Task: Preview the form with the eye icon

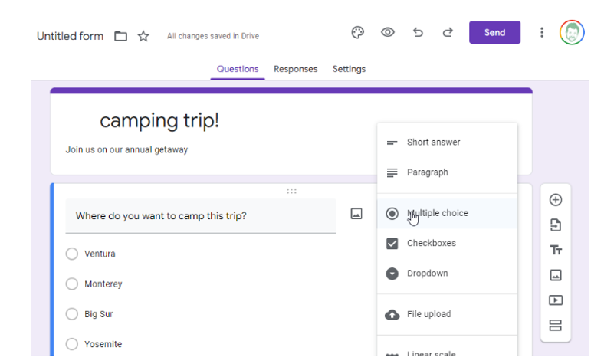Action: click(388, 32)
